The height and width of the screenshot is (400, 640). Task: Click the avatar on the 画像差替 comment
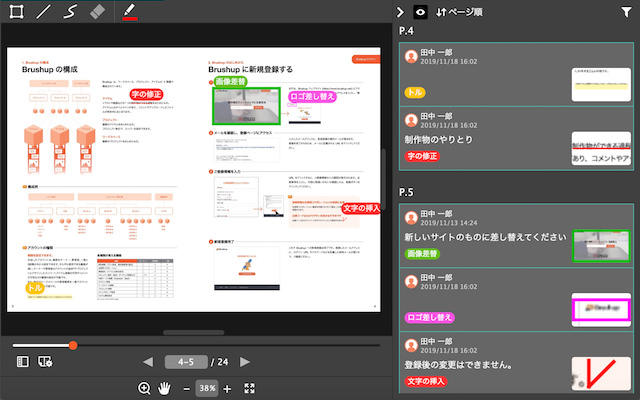tap(411, 217)
